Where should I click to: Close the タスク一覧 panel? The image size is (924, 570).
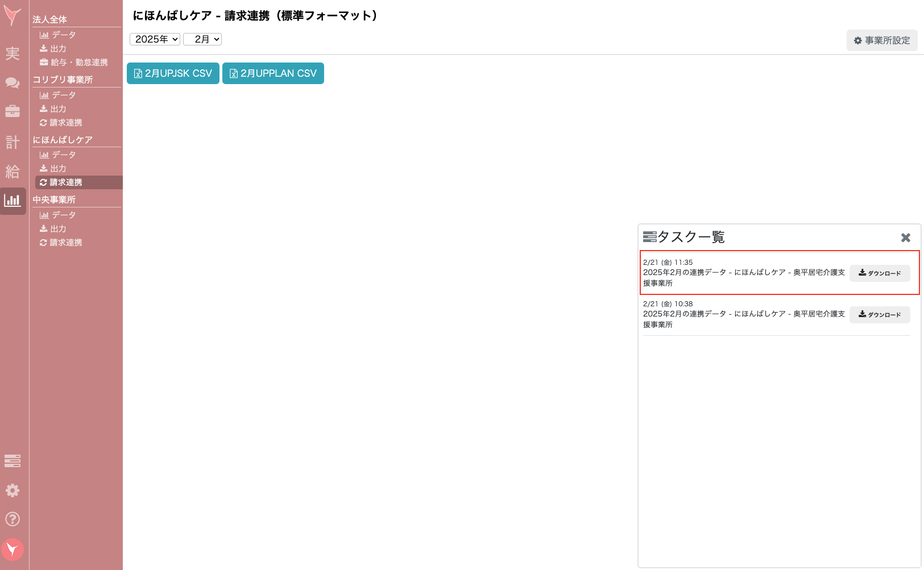[x=905, y=238]
